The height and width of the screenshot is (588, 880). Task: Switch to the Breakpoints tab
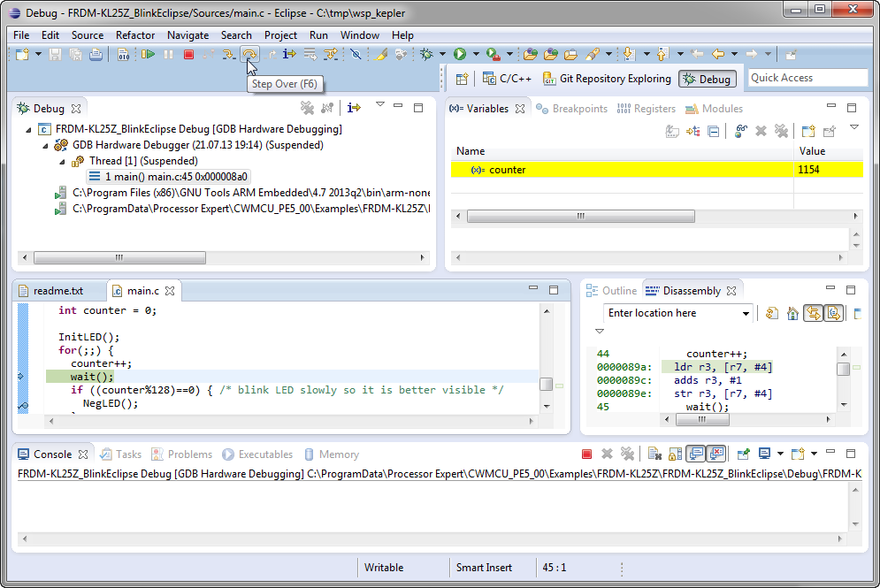pyautogui.click(x=572, y=109)
